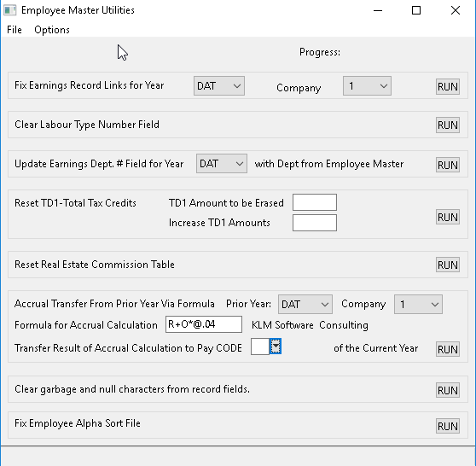
Task: Run Clear garbage and null characters
Action: pyautogui.click(x=448, y=390)
